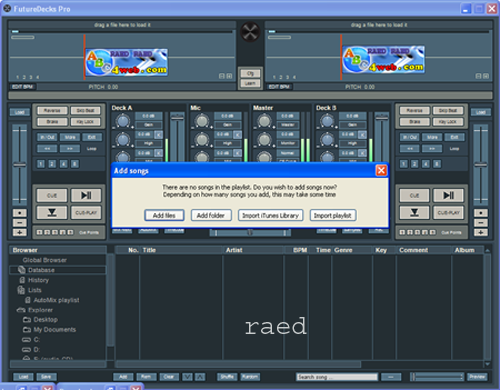Click Deck A stop-to-cue triangle icon

click(x=52, y=212)
